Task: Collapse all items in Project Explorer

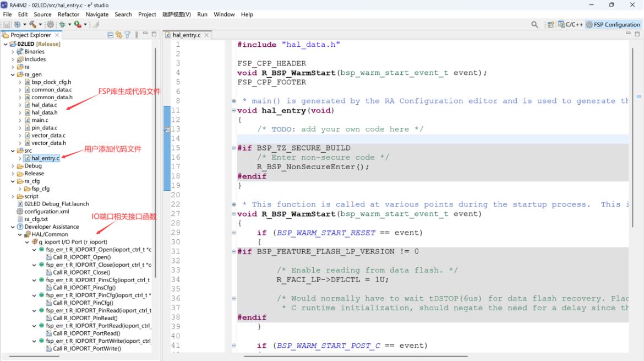Action: click(111, 35)
